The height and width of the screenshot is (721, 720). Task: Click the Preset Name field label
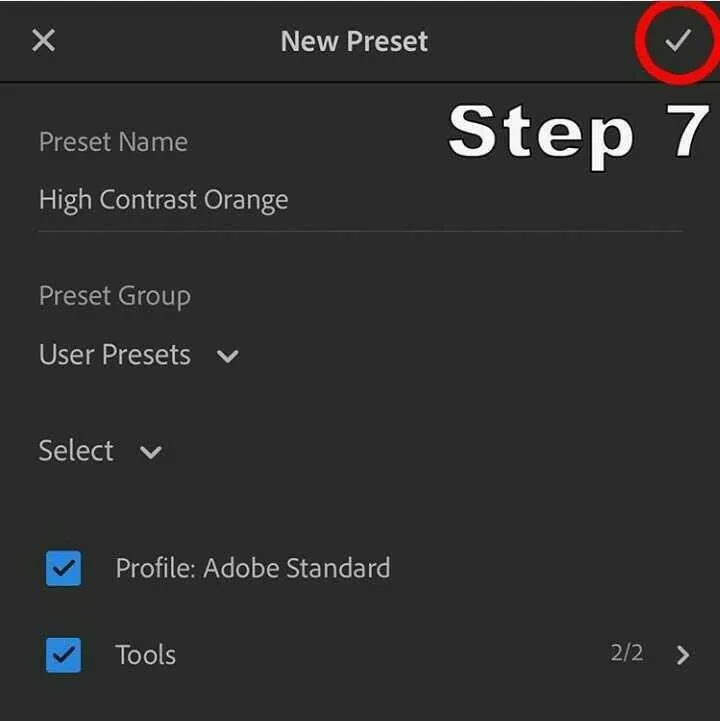click(114, 142)
